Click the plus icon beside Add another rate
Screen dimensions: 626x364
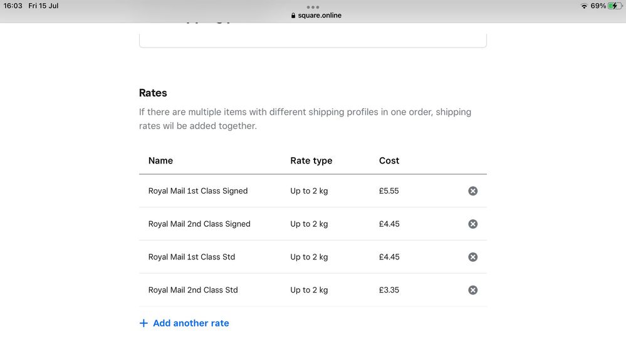pyautogui.click(x=143, y=323)
